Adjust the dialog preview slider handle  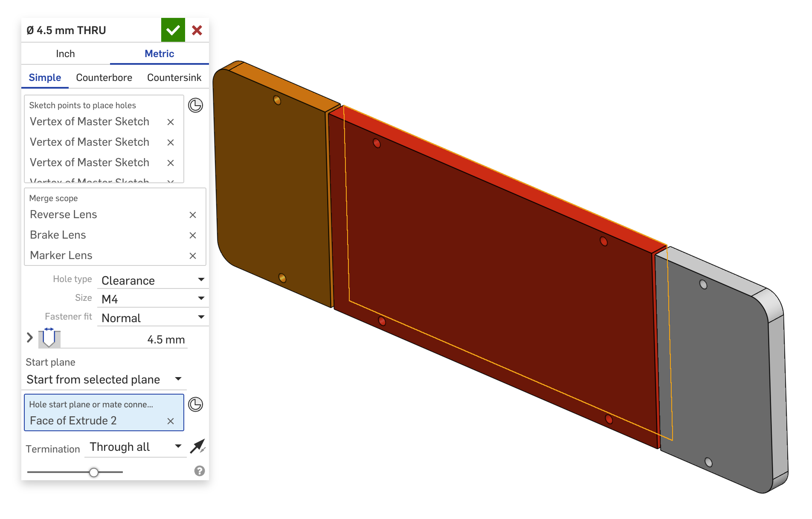tap(94, 472)
